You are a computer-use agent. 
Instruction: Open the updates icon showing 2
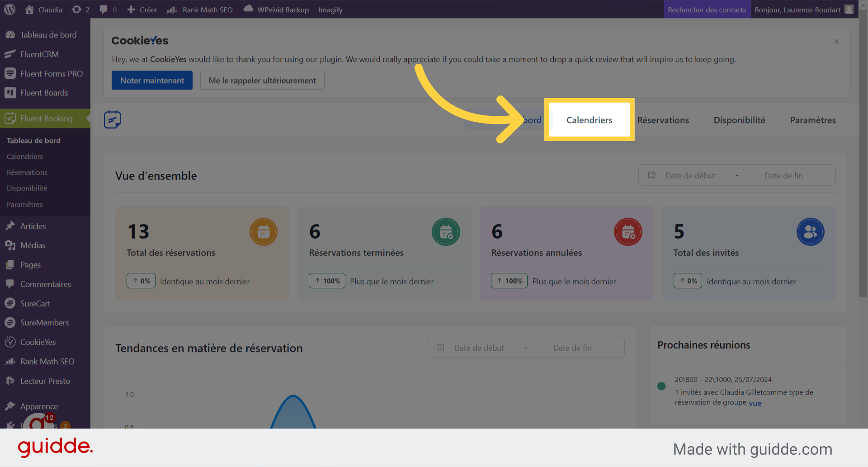pyautogui.click(x=80, y=10)
